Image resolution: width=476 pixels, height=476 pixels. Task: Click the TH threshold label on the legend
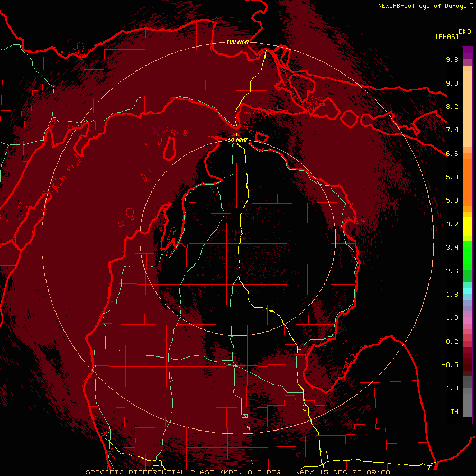[x=454, y=412]
